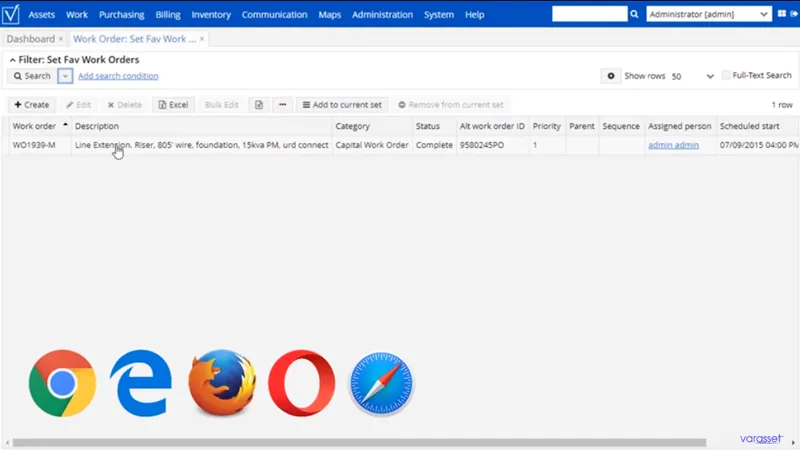Open the Assets menu

coord(41,15)
